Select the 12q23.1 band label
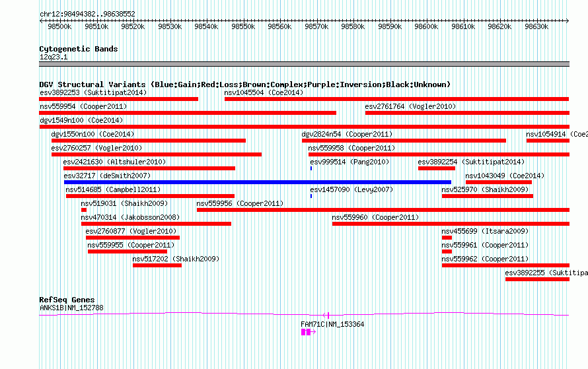 [54, 57]
